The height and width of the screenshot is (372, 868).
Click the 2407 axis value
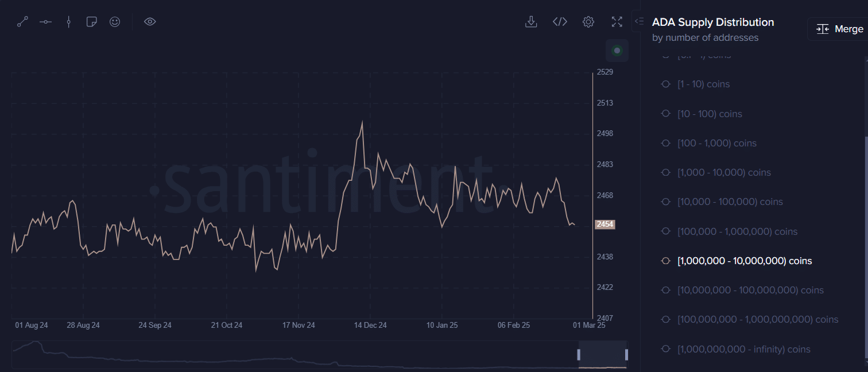[605, 318]
